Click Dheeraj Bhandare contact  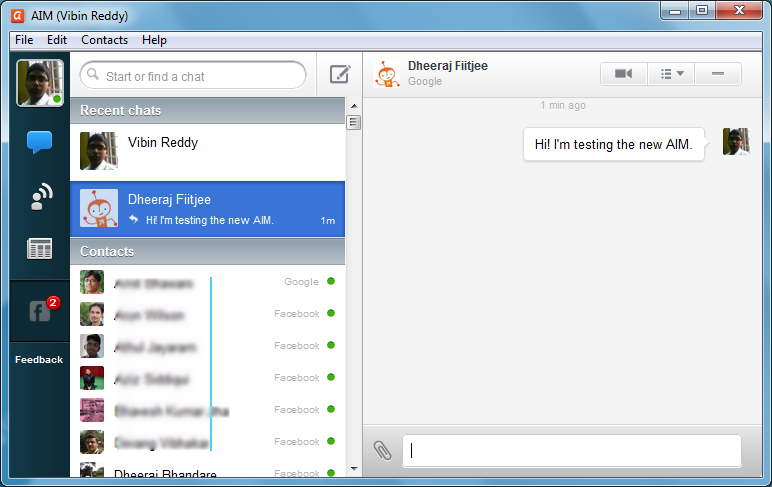point(207,471)
